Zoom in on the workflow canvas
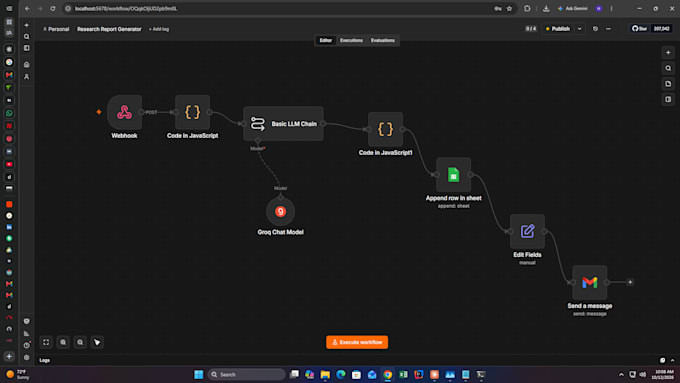Screen dimensions: 680x383 (x=63, y=342)
